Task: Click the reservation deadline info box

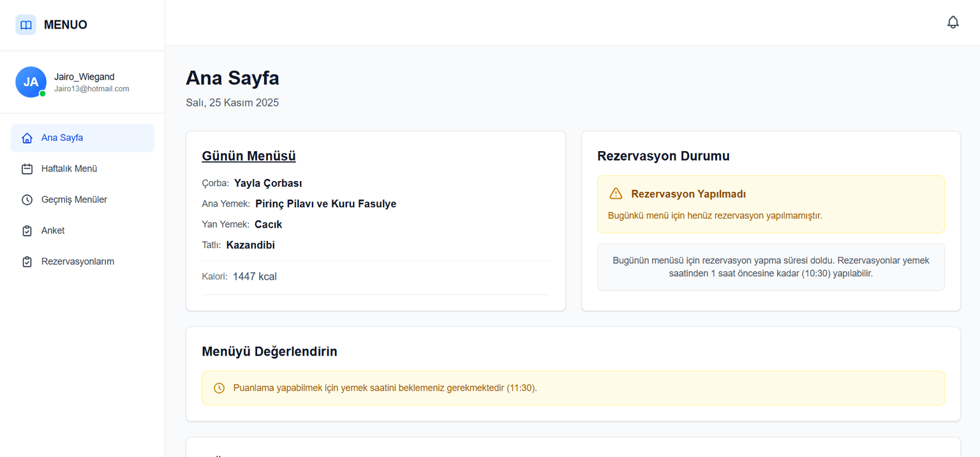Action: point(771,267)
